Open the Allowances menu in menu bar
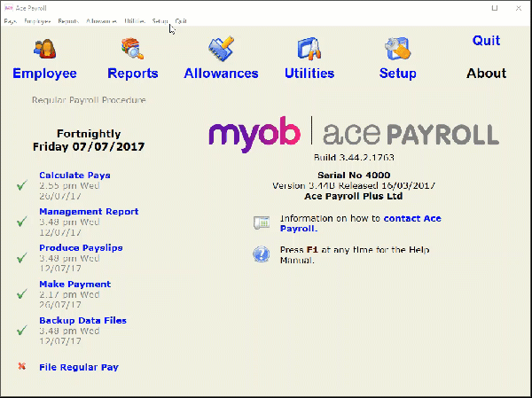This screenshot has width=532, height=398. click(x=101, y=21)
